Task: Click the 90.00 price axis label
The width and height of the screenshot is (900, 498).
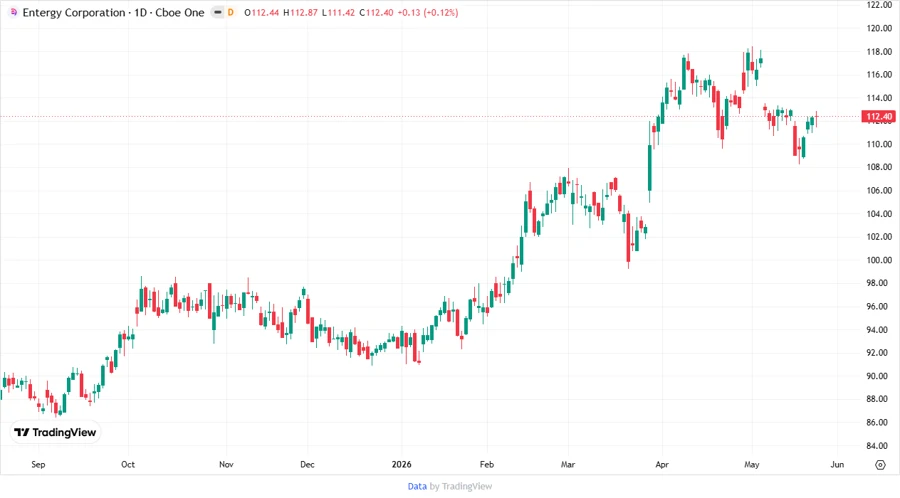Action: pos(881,376)
